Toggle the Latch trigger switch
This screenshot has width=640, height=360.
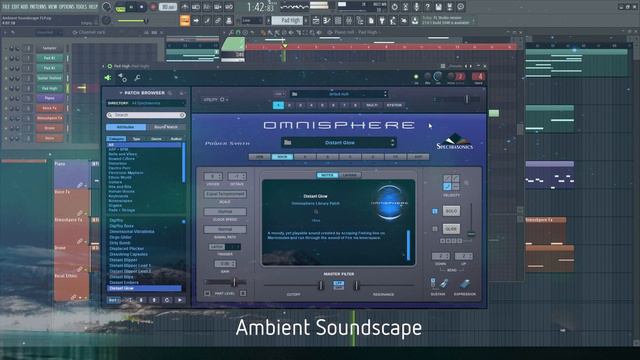(x=224, y=247)
